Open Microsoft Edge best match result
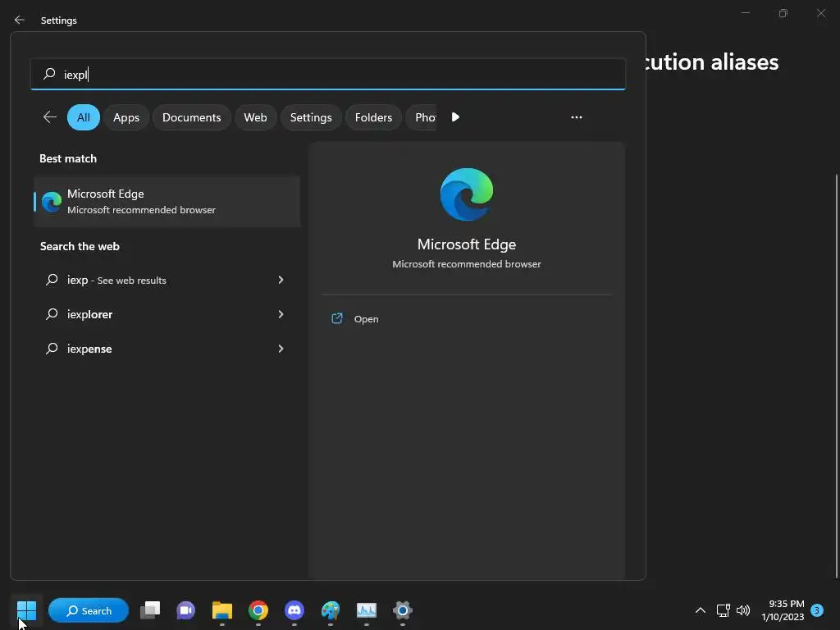Screen dimensions: 840x630 click(167, 202)
